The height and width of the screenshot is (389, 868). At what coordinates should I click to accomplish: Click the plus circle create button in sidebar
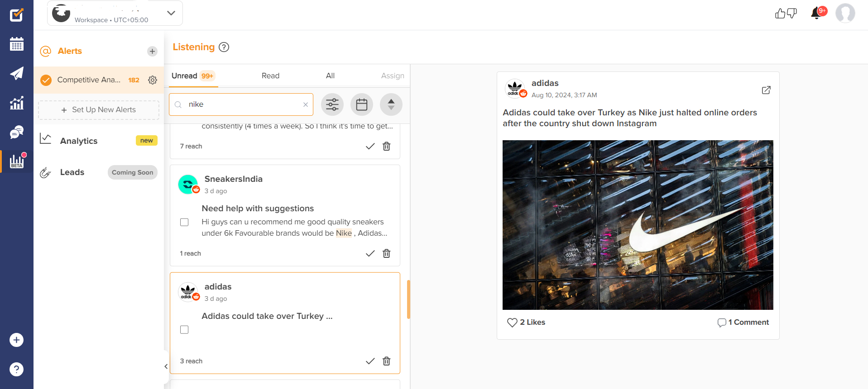click(x=17, y=340)
